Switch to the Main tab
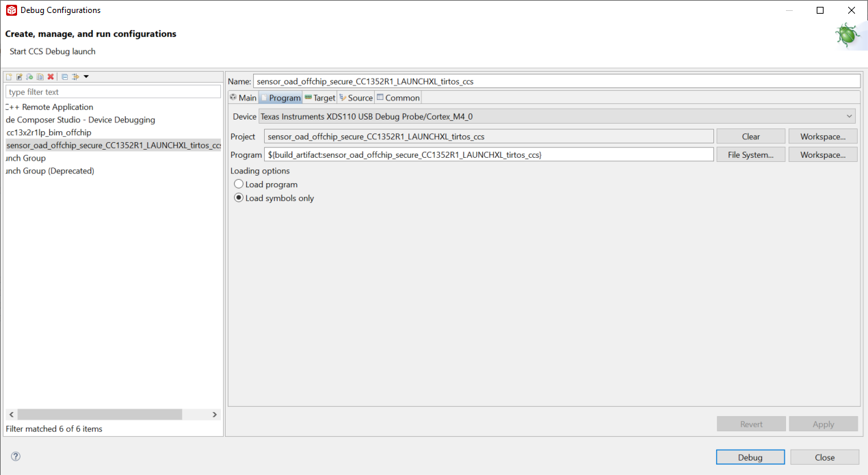This screenshot has width=868, height=475. point(244,98)
